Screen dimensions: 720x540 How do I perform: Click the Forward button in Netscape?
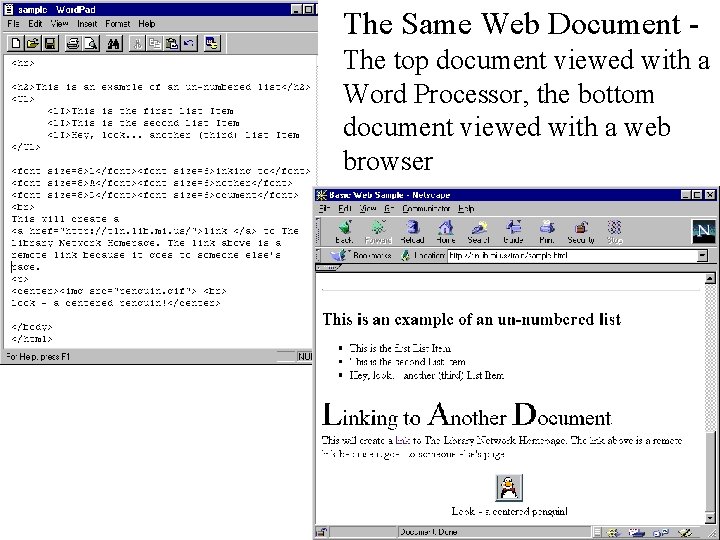tap(378, 232)
